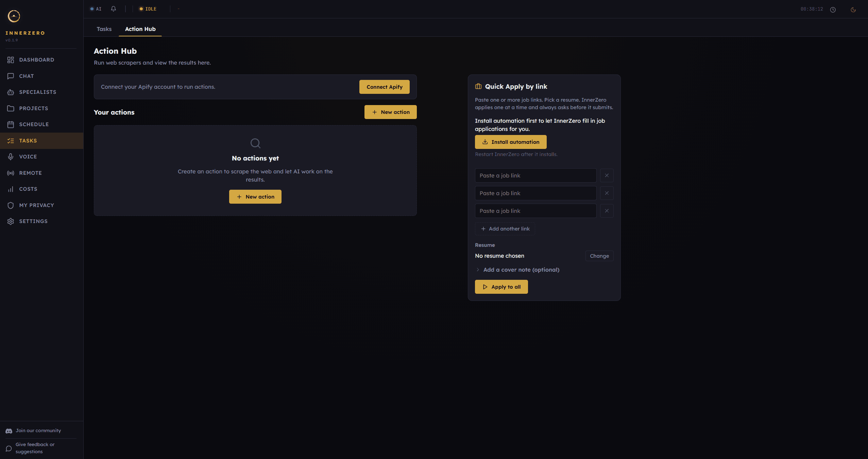Click the Quick Apply briefcase icon

point(478,86)
